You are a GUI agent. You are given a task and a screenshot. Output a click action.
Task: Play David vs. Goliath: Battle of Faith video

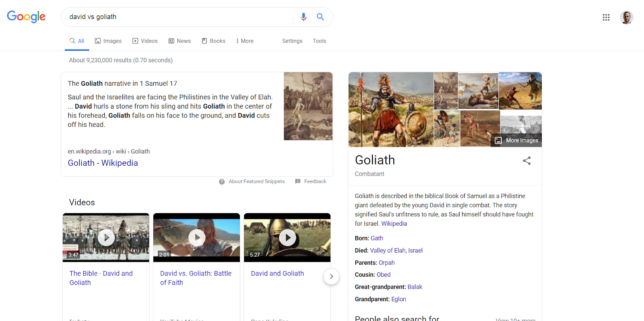point(197,238)
